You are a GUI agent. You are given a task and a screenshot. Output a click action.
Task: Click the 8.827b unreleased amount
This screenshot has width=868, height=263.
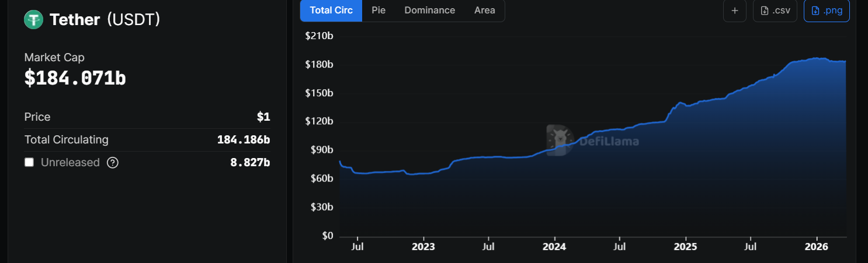(x=250, y=163)
